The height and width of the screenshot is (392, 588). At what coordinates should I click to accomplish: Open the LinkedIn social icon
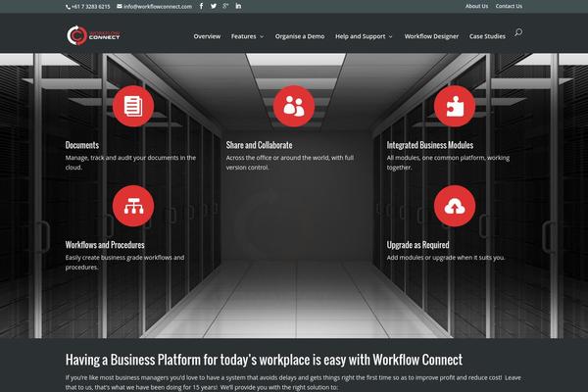tap(238, 6)
